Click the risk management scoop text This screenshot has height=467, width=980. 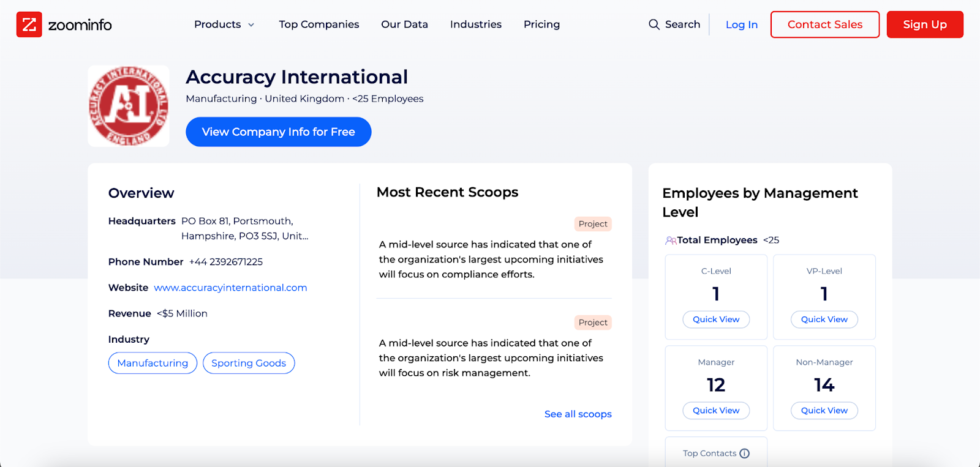click(491, 358)
